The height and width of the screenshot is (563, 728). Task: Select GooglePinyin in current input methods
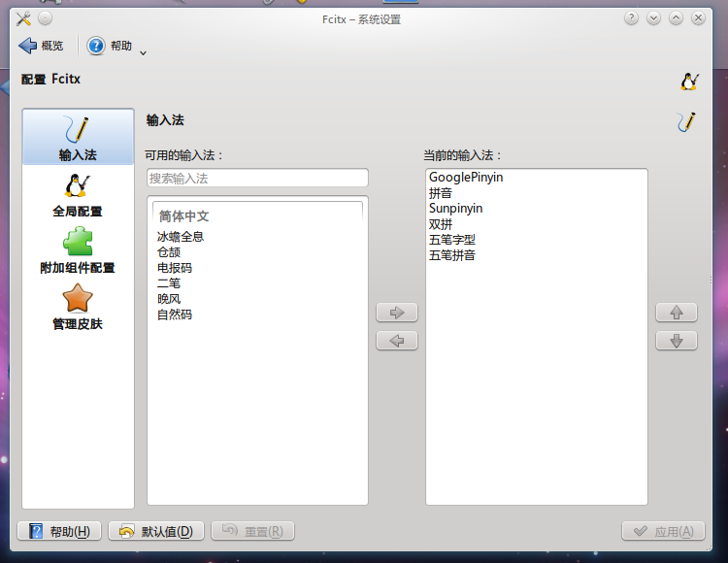tap(536, 178)
